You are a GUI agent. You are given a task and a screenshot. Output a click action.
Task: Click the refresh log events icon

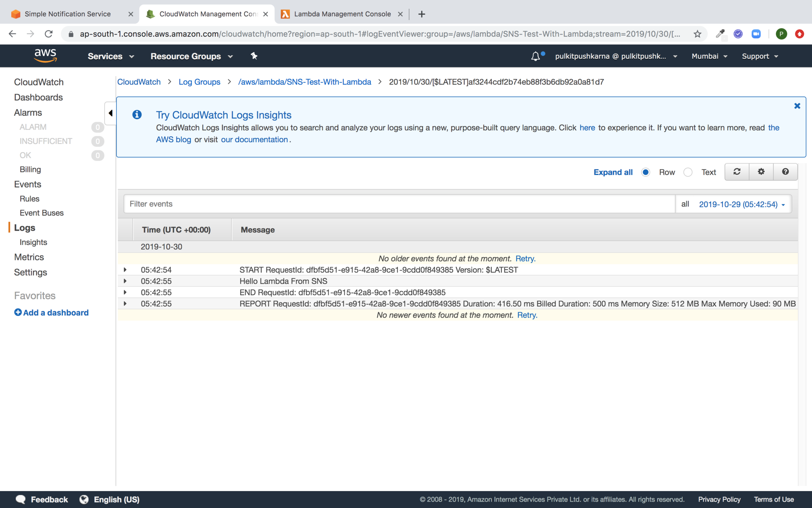(x=737, y=172)
